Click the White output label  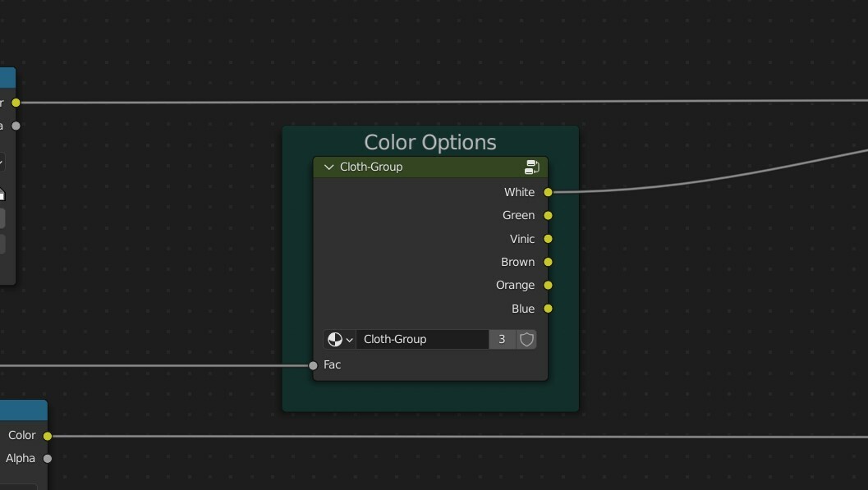pyautogui.click(x=519, y=192)
